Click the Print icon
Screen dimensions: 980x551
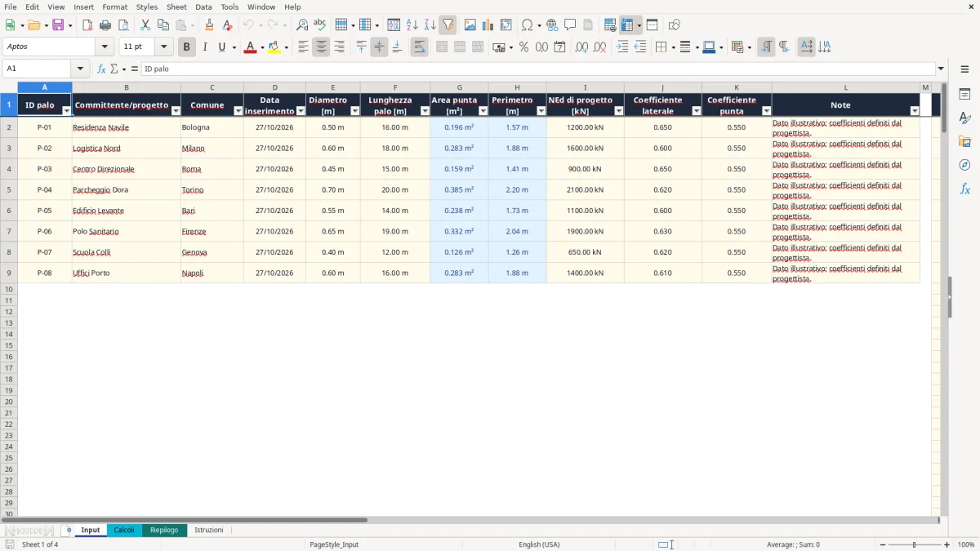(105, 25)
